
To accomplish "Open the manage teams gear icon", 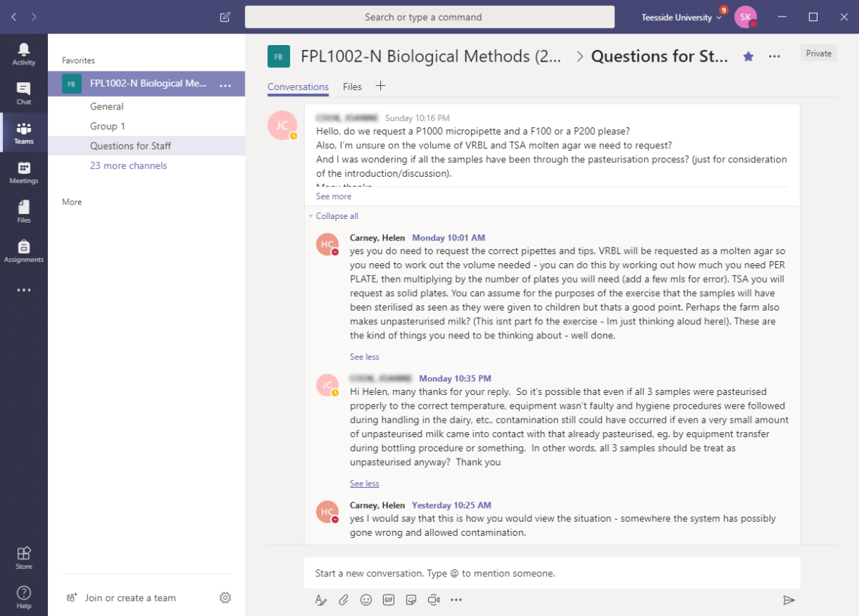I will (225, 597).
